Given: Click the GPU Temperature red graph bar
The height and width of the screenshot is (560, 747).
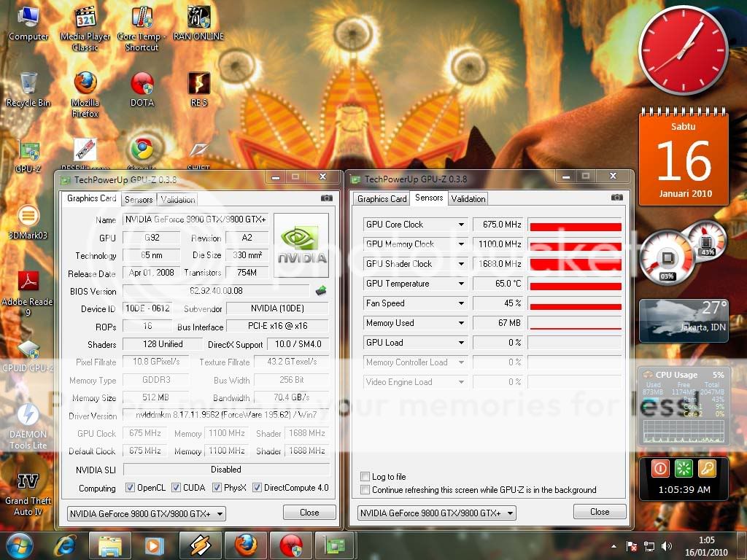Looking at the screenshot, I should (x=576, y=286).
